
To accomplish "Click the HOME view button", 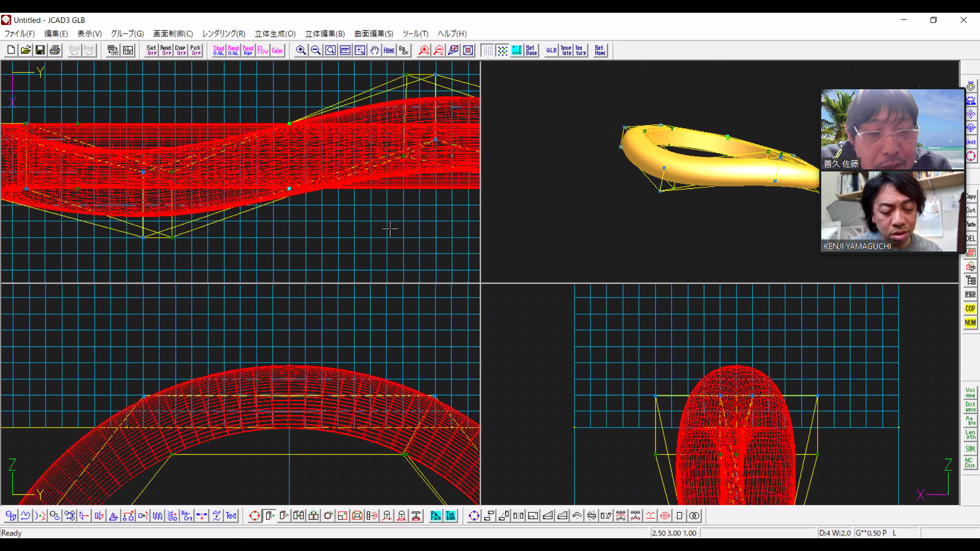I will coord(389,50).
